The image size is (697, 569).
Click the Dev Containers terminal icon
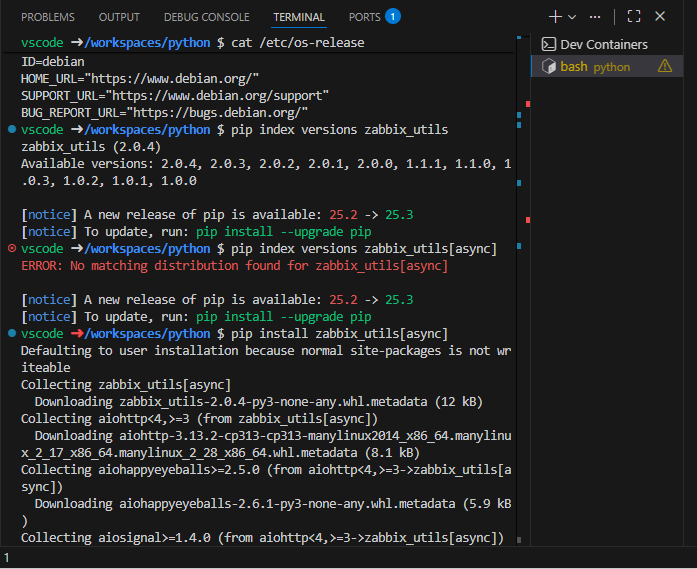(x=549, y=44)
